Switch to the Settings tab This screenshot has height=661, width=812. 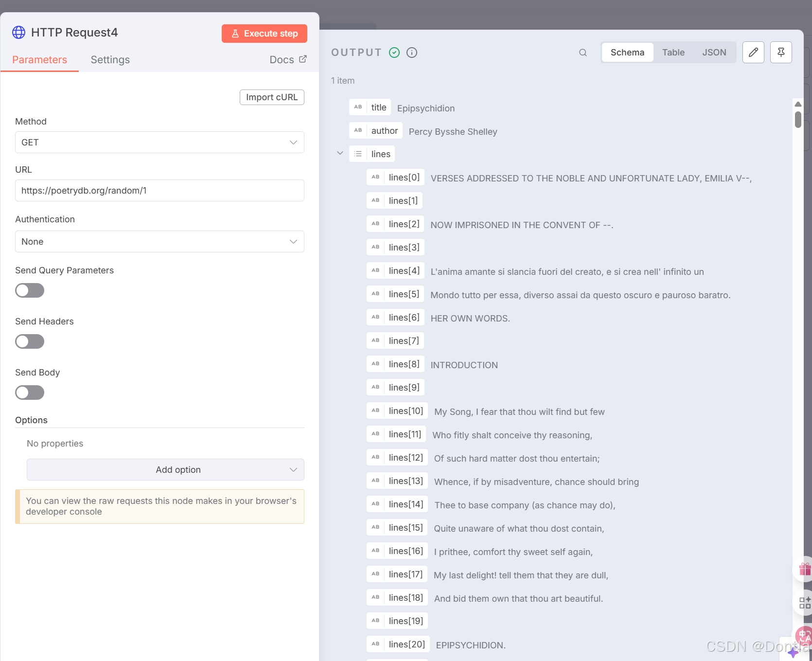pos(110,60)
